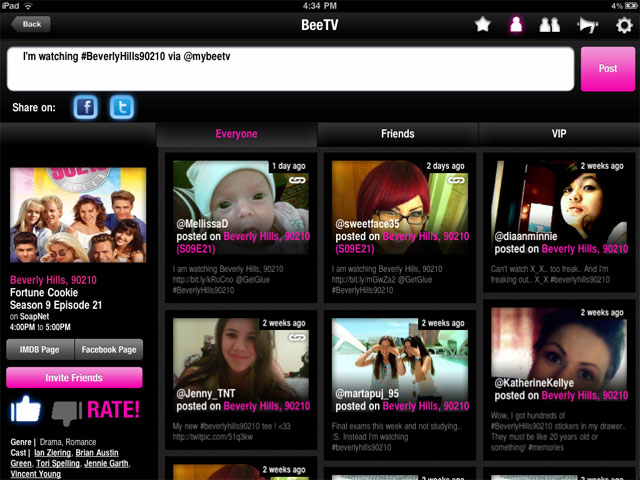Click 'Share on:' label
This screenshot has height=480, width=640.
[34, 108]
